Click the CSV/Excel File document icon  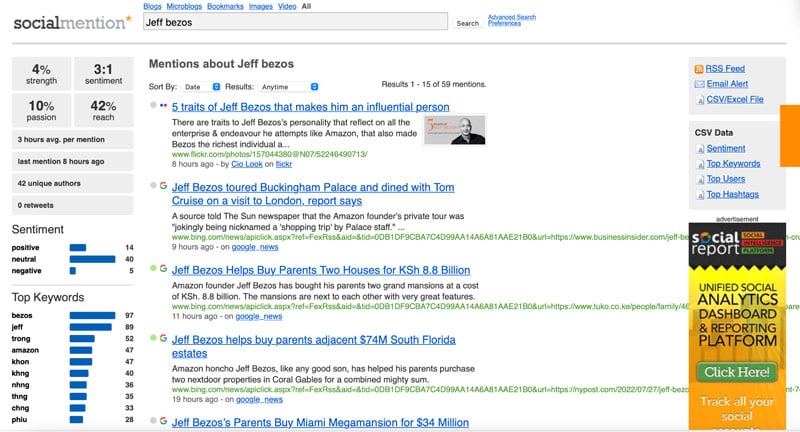tap(700, 100)
